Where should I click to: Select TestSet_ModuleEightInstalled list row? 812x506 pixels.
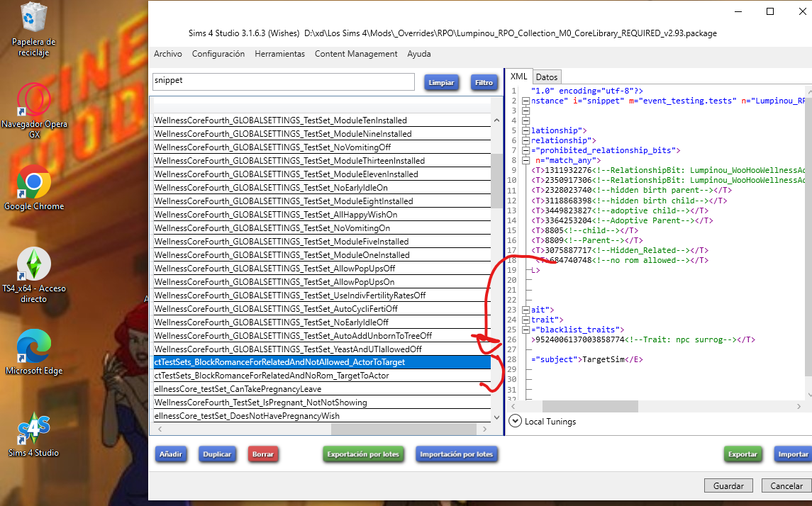coord(321,201)
